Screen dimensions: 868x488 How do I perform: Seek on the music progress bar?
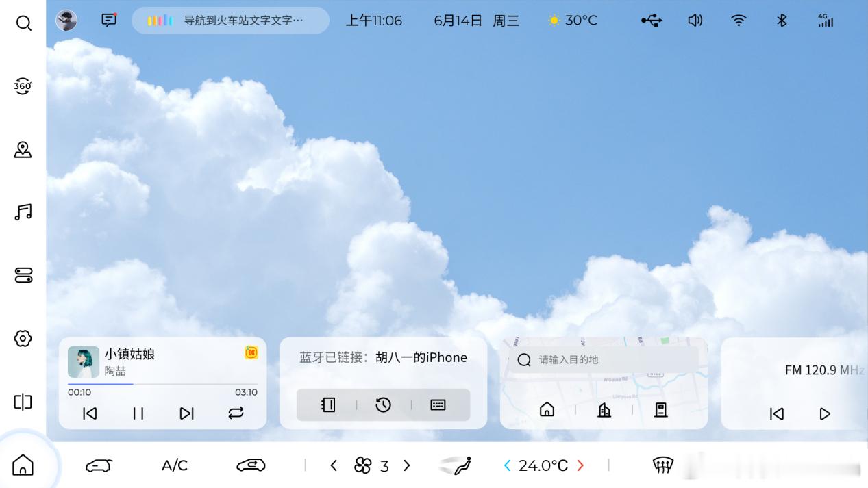point(163,384)
